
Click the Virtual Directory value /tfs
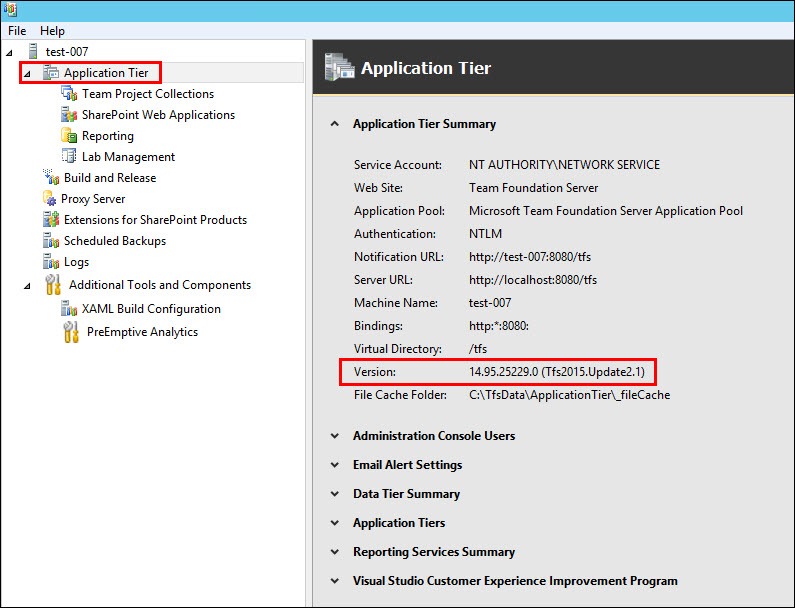point(478,348)
